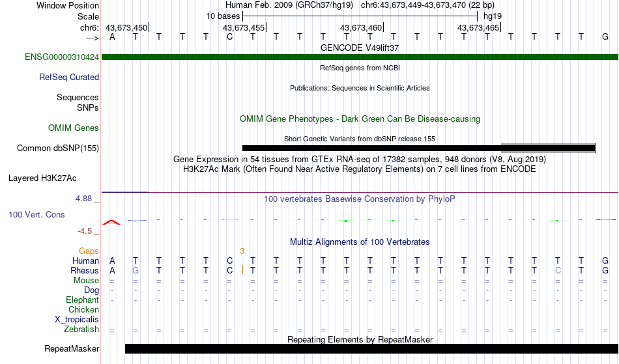Click the X_tropicalis species label

coord(77,320)
